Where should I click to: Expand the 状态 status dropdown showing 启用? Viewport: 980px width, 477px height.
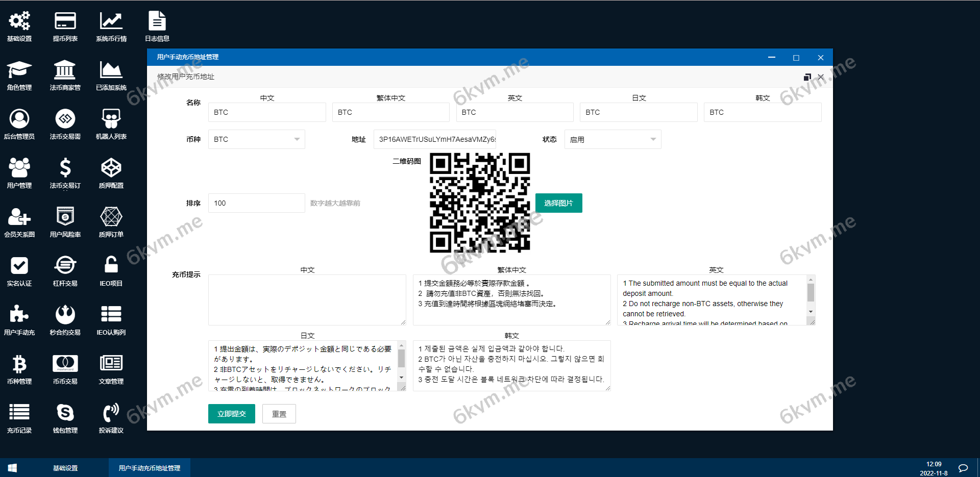612,139
